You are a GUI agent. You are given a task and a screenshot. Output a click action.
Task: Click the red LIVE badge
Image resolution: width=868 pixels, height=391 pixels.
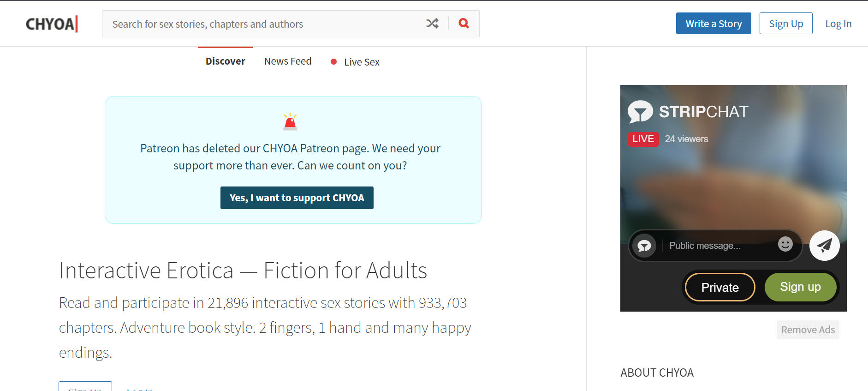click(x=643, y=139)
